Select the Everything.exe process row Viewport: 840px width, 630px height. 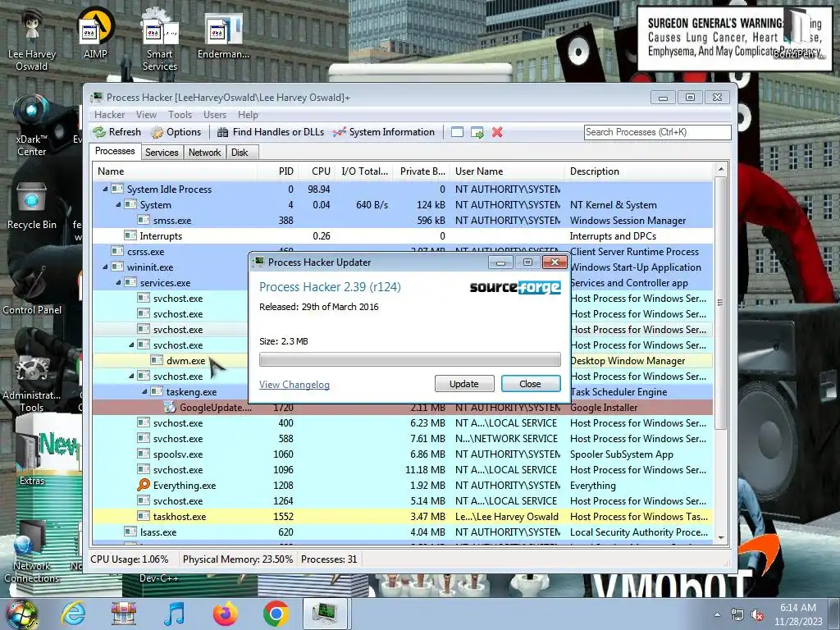click(403, 486)
